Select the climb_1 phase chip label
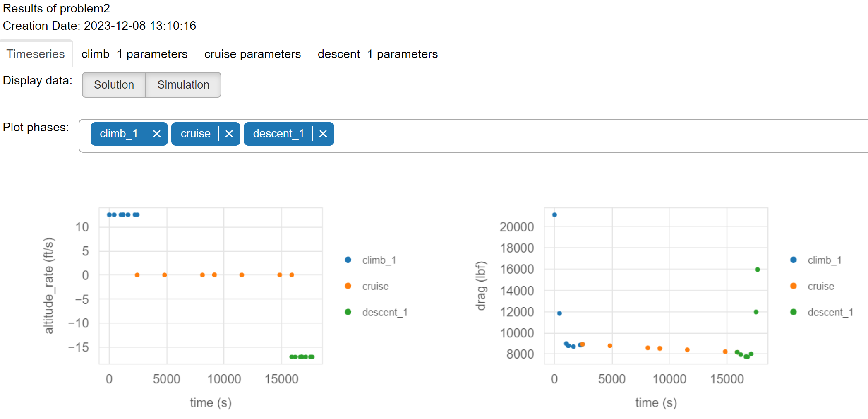Viewport: 868px width, 419px height. 119,134
